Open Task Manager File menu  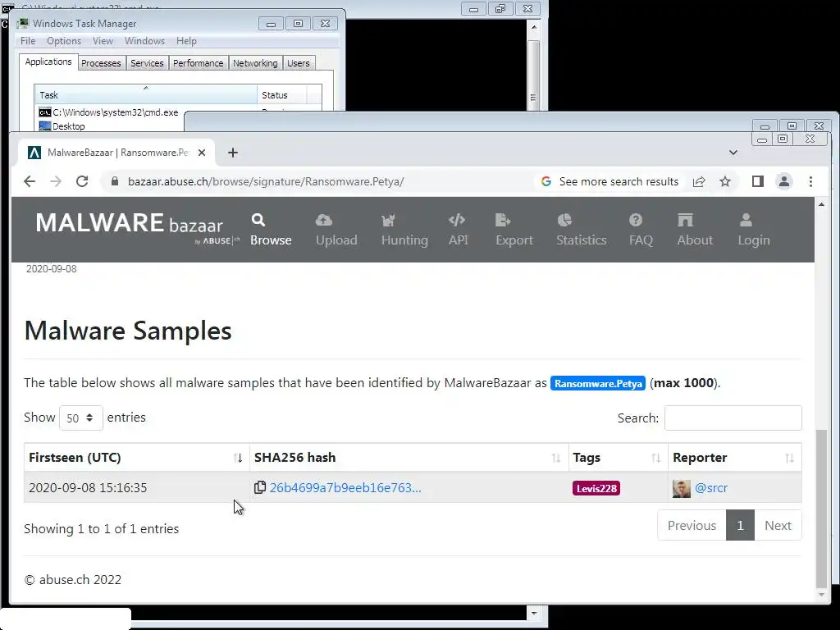28,41
